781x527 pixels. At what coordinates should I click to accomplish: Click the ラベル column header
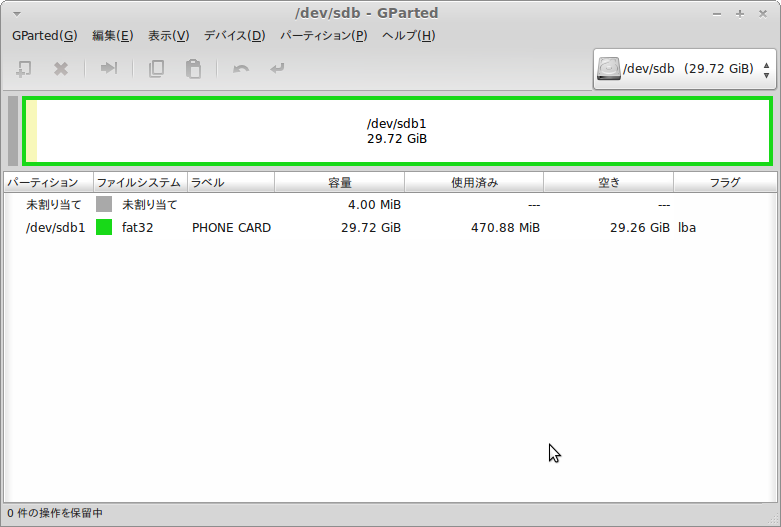[x=231, y=183]
